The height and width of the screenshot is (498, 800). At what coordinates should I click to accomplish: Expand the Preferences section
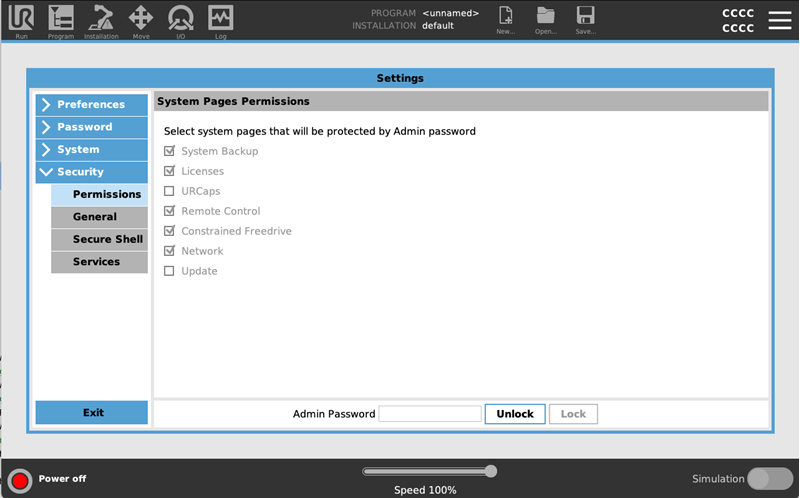click(92, 104)
